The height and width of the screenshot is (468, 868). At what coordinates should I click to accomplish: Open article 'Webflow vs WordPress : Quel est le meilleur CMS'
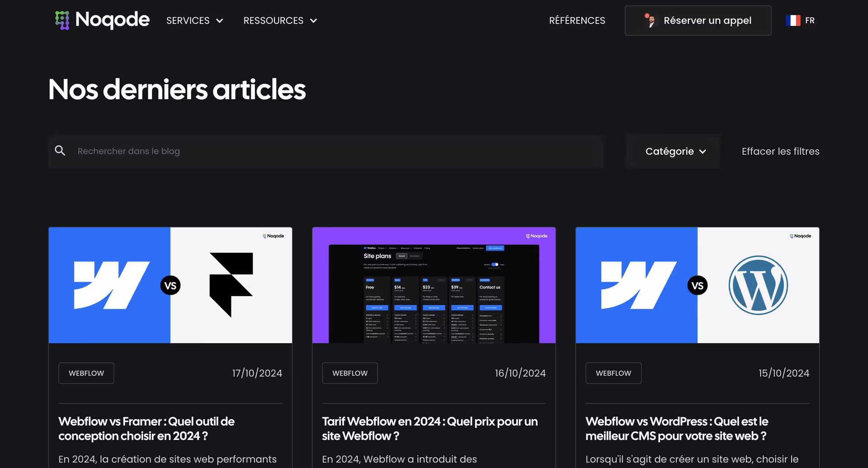pyautogui.click(x=677, y=429)
